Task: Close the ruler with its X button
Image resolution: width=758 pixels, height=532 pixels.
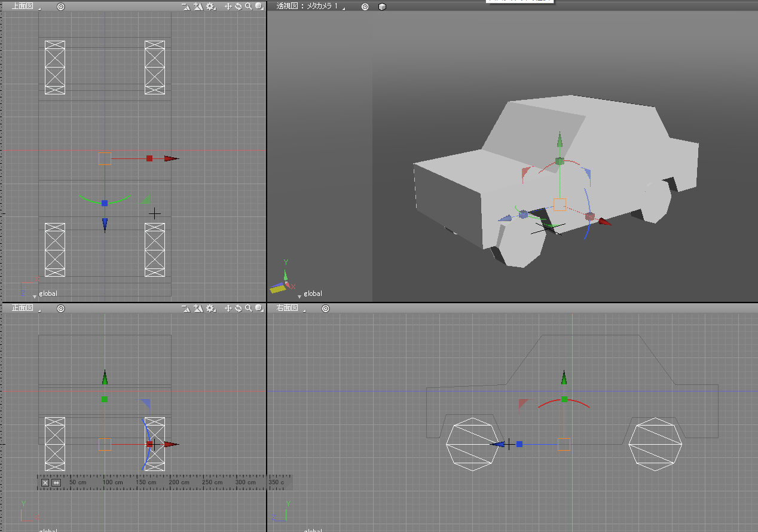Action: tap(45, 482)
